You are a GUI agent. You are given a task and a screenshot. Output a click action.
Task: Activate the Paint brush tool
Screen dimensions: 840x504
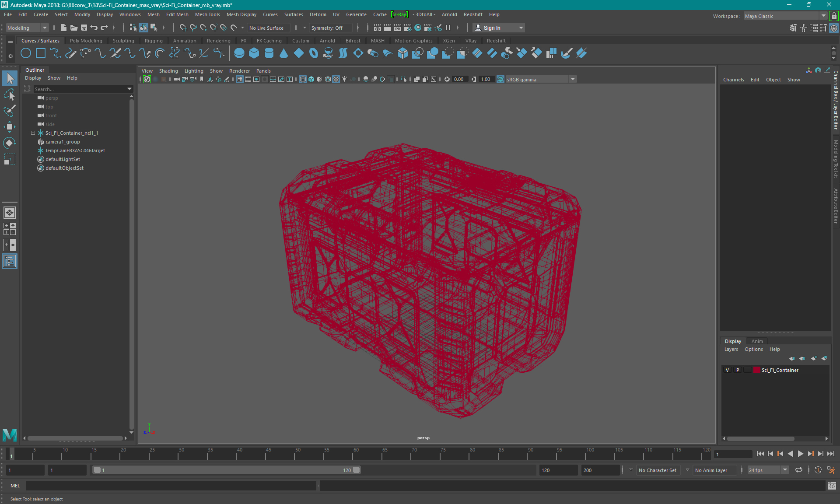coord(10,111)
